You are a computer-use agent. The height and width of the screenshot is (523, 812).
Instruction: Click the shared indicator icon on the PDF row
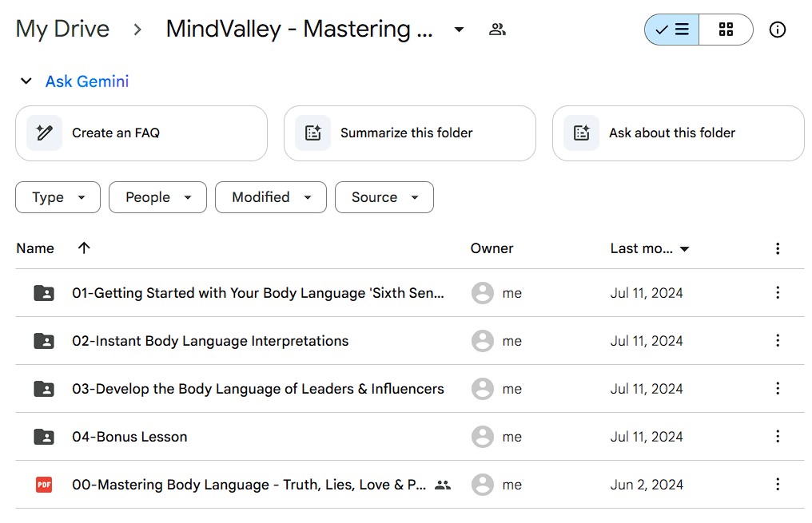coord(443,485)
